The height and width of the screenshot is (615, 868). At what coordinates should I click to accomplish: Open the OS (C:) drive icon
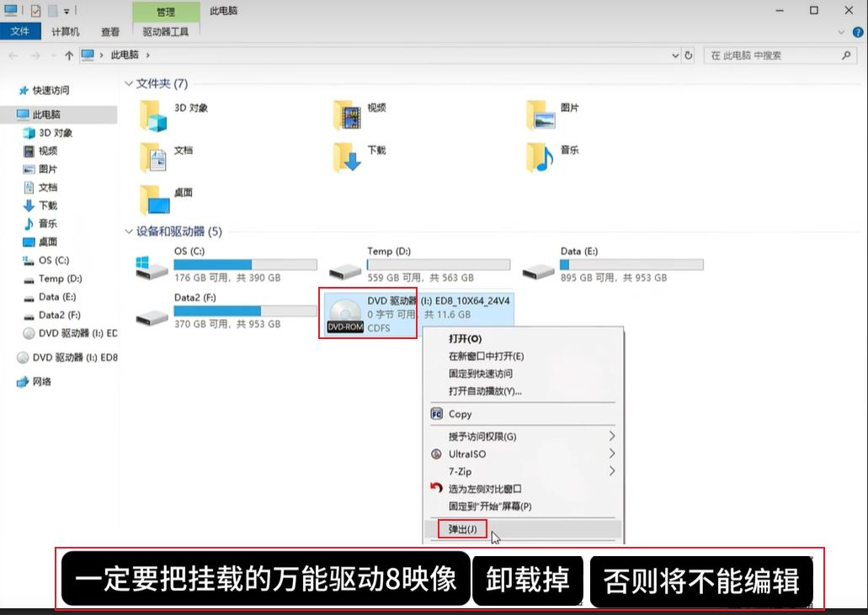(152, 267)
